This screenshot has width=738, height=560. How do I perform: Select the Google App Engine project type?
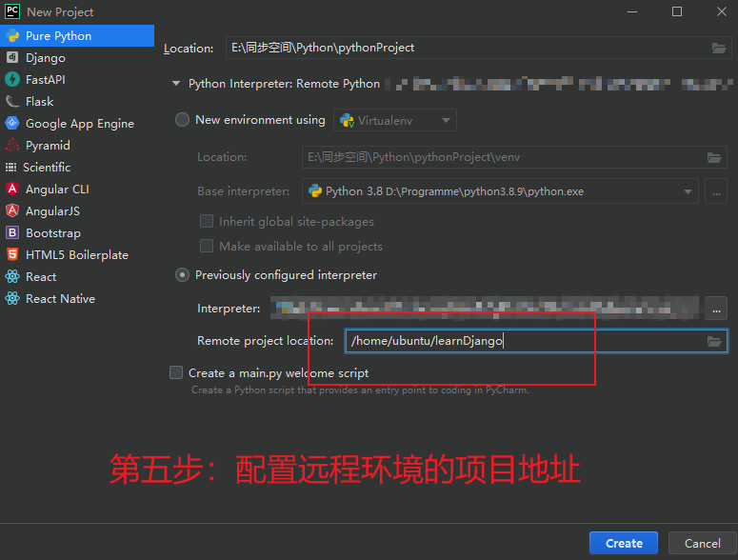(77, 123)
